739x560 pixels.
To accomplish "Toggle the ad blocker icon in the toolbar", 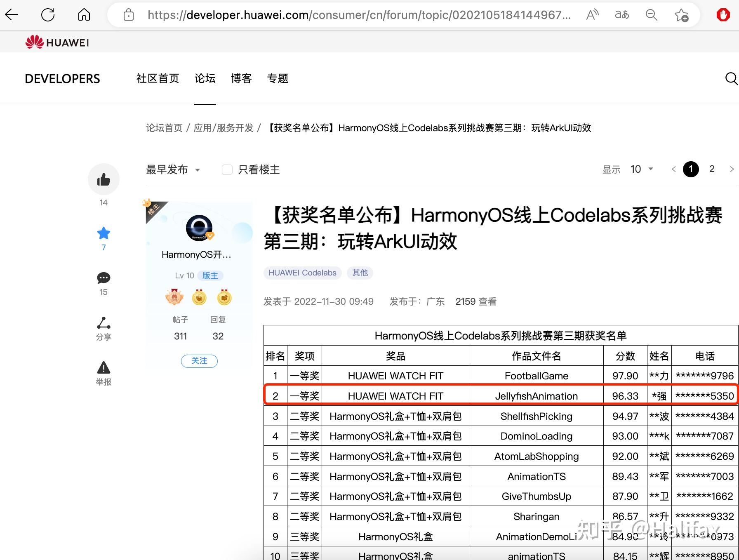I will point(723,14).
